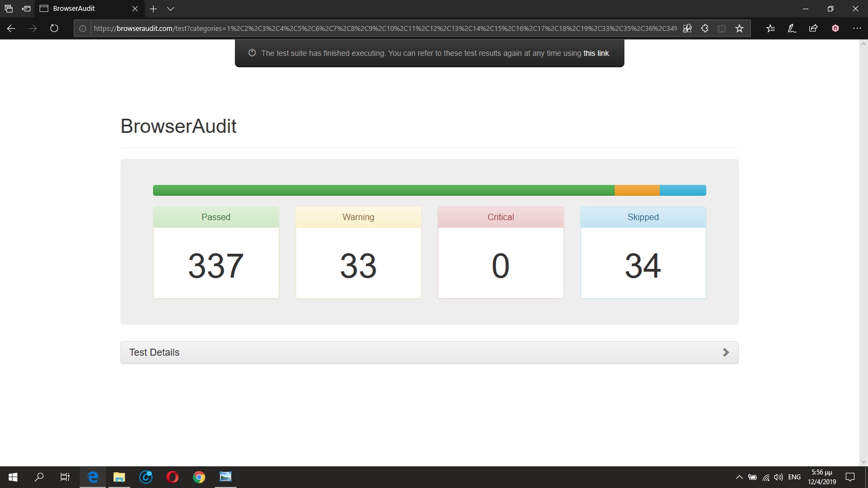
Task: Open the Add notes pen tool
Action: (x=792, y=28)
